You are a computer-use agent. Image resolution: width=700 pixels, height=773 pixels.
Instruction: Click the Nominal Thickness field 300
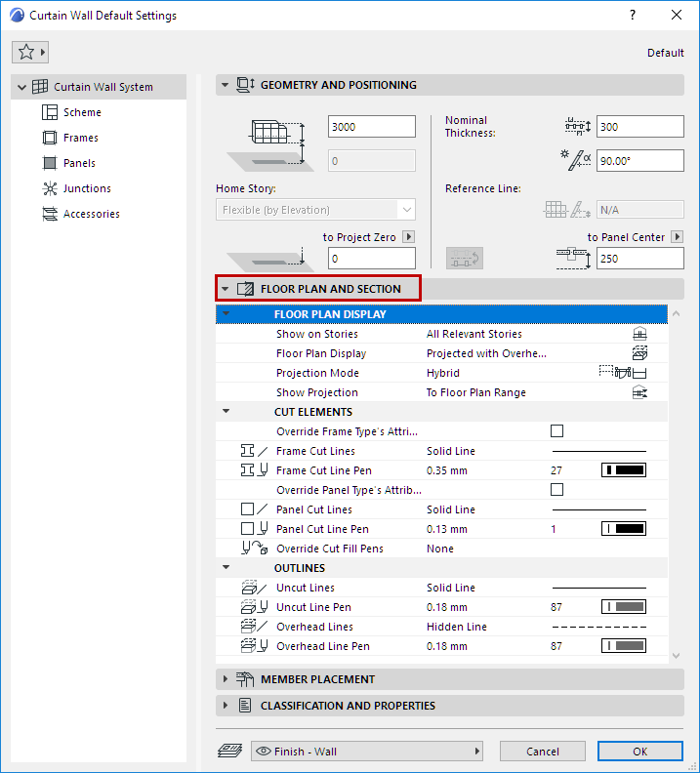[639, 127]
